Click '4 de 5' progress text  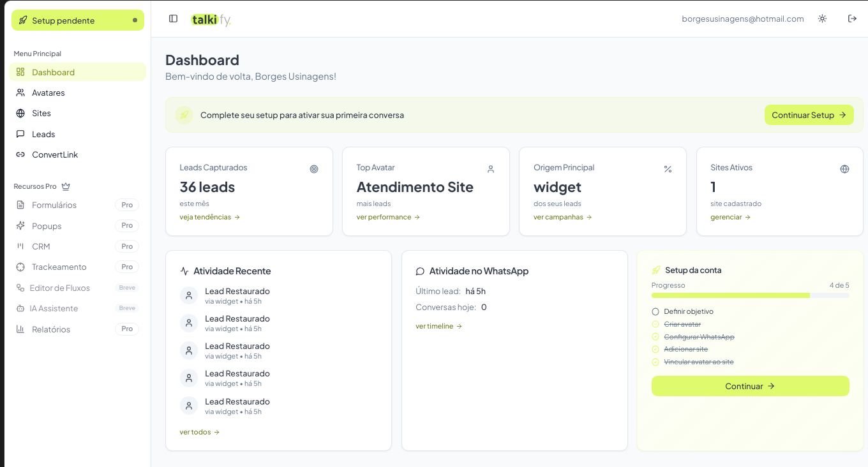[839, 285]
